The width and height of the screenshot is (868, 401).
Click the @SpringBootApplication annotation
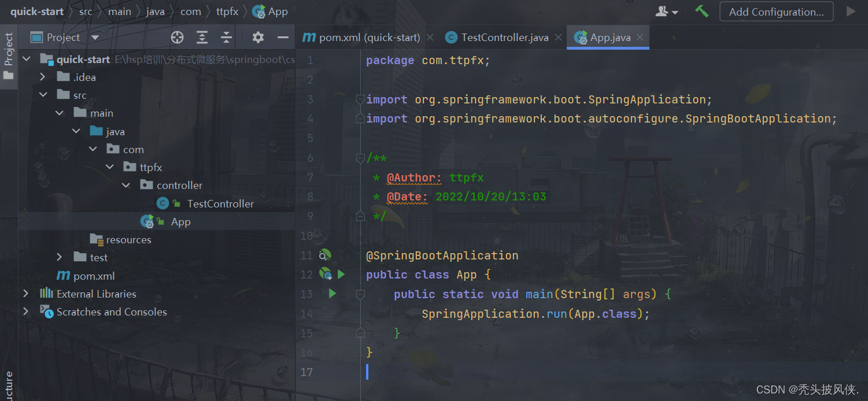click(x=442, y=255)
